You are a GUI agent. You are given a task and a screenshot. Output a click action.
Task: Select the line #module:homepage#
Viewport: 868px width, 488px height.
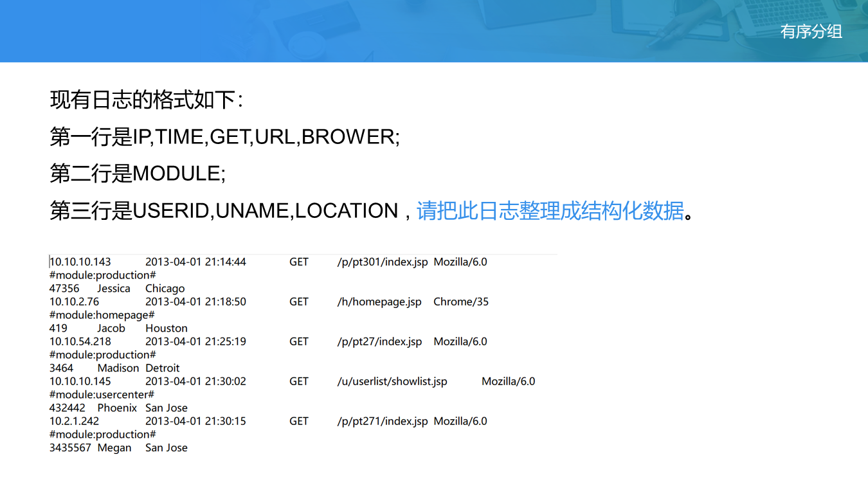click(x=102, y=315)
